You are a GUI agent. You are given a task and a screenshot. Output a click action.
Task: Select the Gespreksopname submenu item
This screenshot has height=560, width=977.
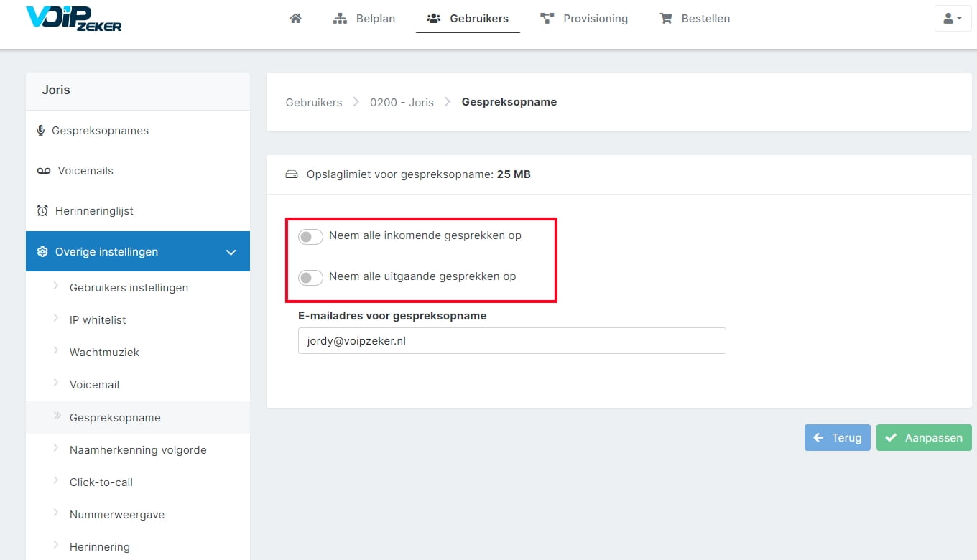(x=138, y=417)
